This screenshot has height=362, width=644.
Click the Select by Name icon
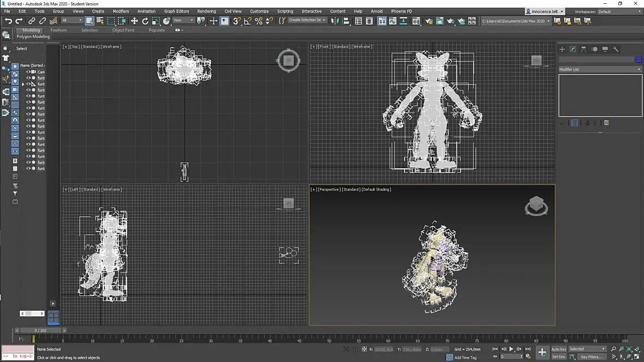tap(100, 21)
